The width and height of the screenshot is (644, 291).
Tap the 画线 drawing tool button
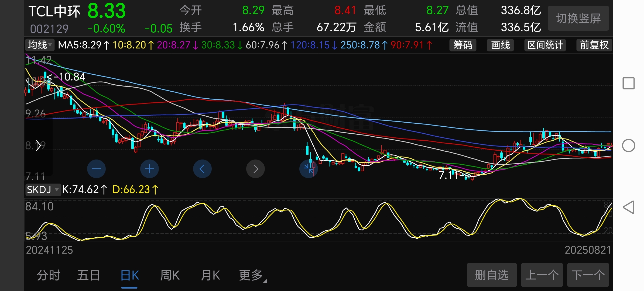pyautogui.click(x=500, y=45)
